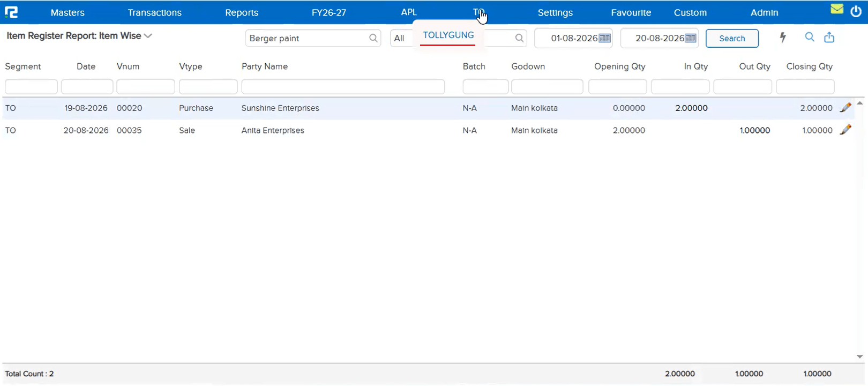Sort by the Opening Qty column header
The width and height of the screenshot is (868, 386).
click(619, 66)
